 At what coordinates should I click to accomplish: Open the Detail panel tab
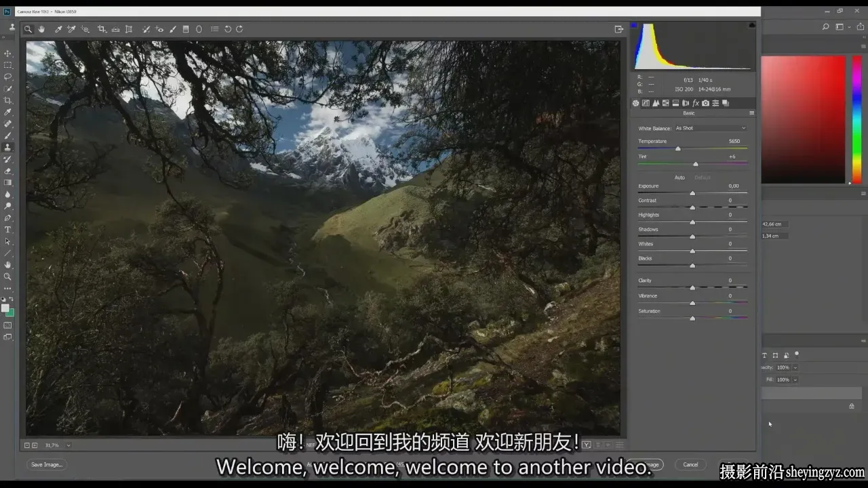[656, 103]
